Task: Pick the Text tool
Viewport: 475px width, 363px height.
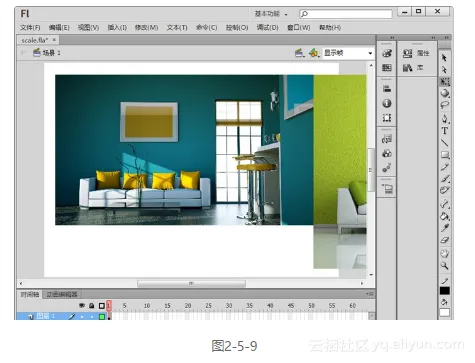Action: pos(445,131)
